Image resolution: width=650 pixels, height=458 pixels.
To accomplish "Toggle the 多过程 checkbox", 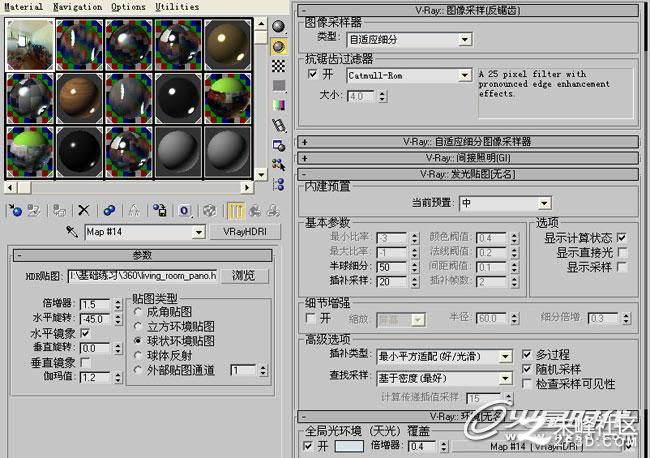I will (526, 354).
